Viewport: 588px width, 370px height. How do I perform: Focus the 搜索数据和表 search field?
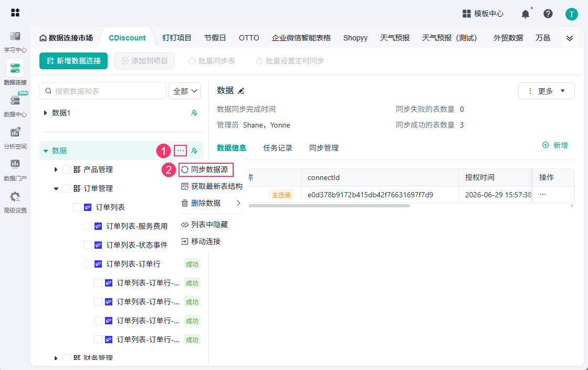[102, 91]
